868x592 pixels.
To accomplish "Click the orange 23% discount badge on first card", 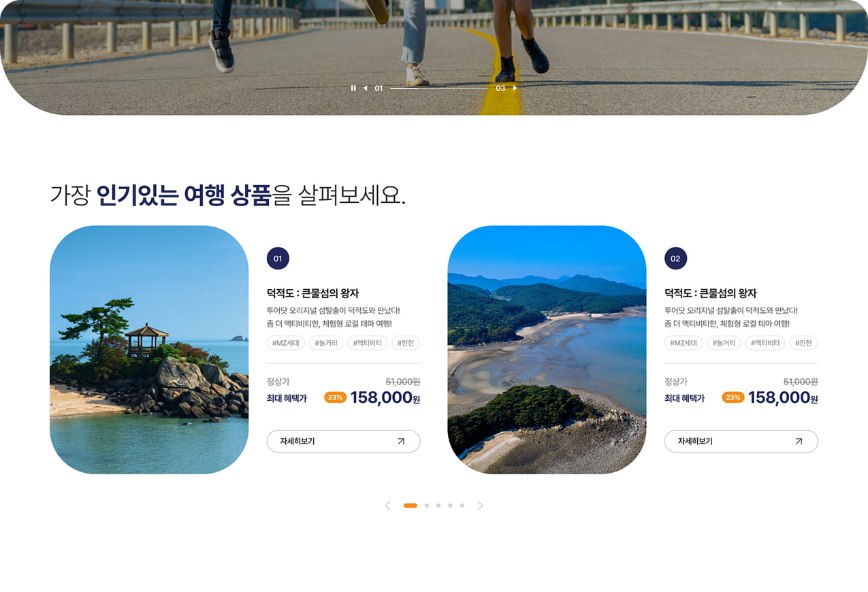I will (334, 397).
